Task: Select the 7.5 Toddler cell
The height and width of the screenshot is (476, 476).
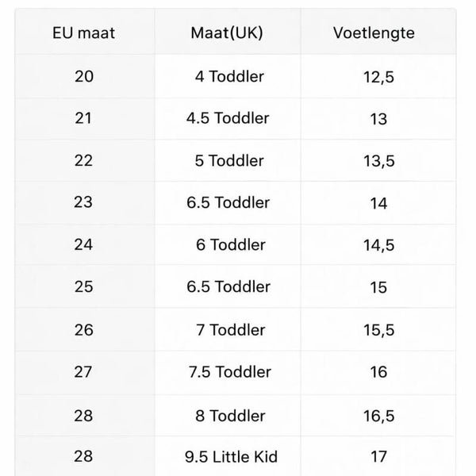Action: point(230,371)
